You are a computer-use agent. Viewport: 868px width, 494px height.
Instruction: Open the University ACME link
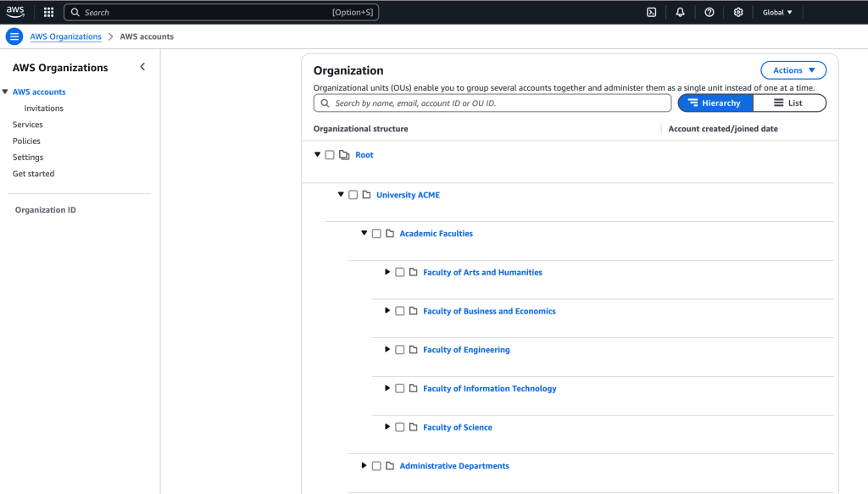click(408, 195)
